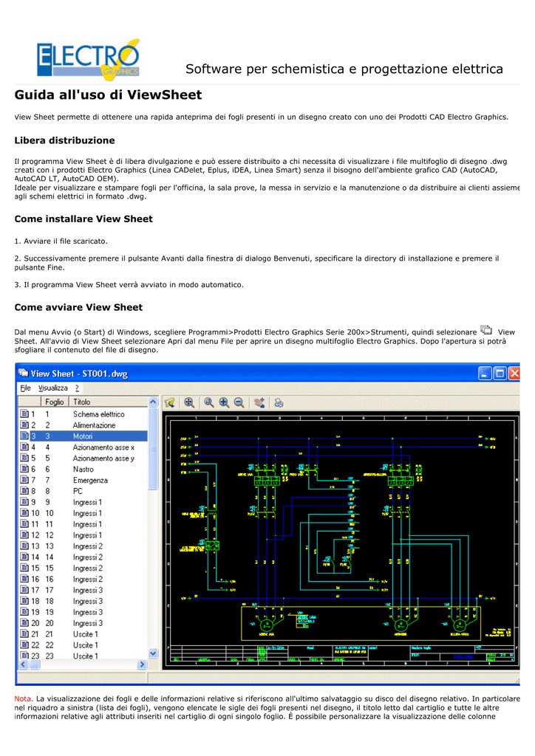Click sheet icon of row 21 Uscite 1
The image size is (535, 756).
coord(24,634)
